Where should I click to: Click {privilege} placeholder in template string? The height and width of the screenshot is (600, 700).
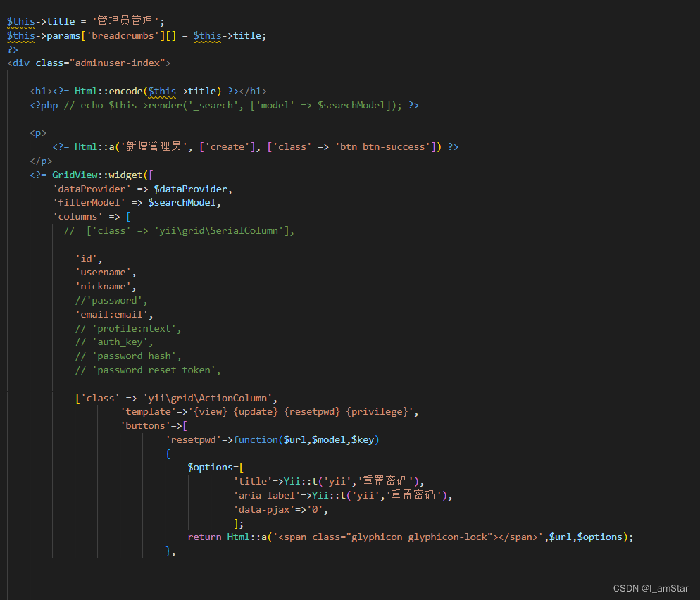pyautogui.click(x=377, y=411)
